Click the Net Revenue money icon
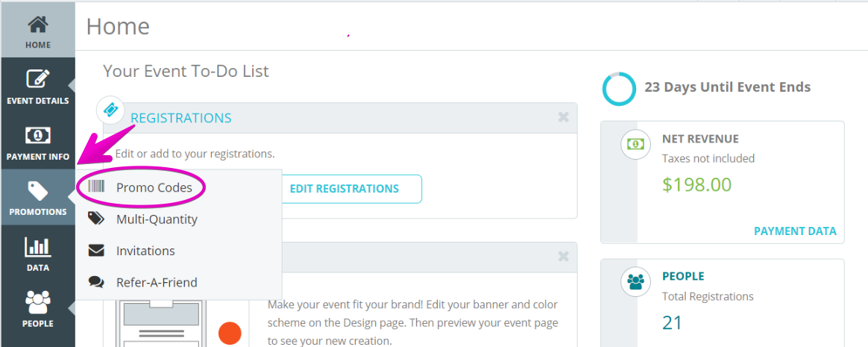The height and width of the screenshot is (347, 868). [635, 144]
